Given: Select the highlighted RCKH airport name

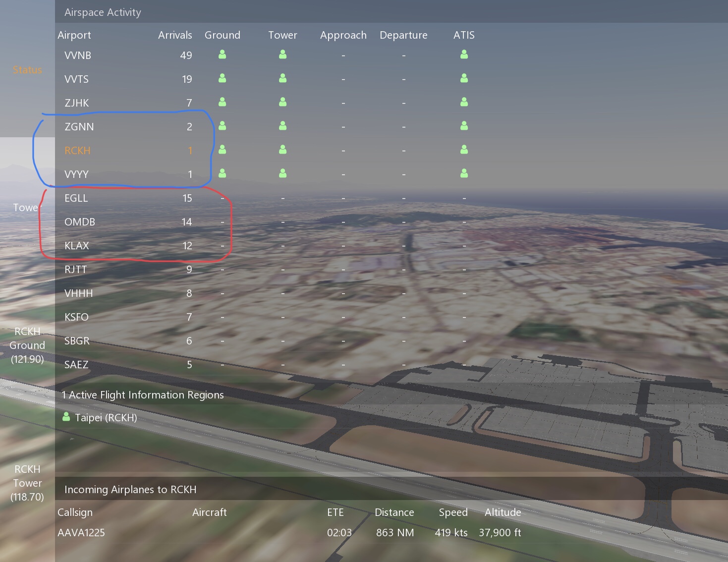Looking at the screenshot, I should [78, 151].
